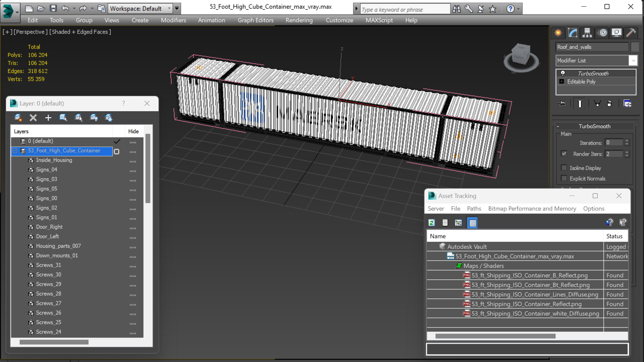Open the Utilities hammer panel tab
The image size is (644, 362).
[x=631, y=32]
